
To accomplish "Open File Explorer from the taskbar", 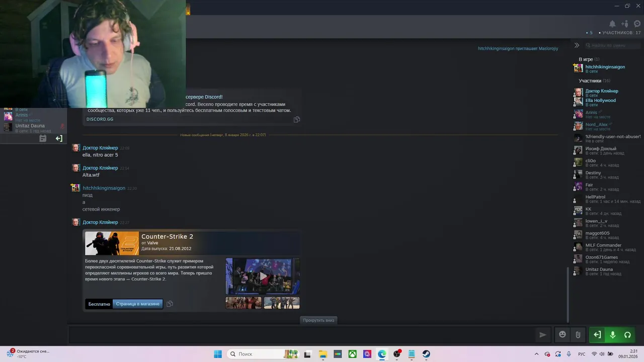I will click(x=323, y=354).
